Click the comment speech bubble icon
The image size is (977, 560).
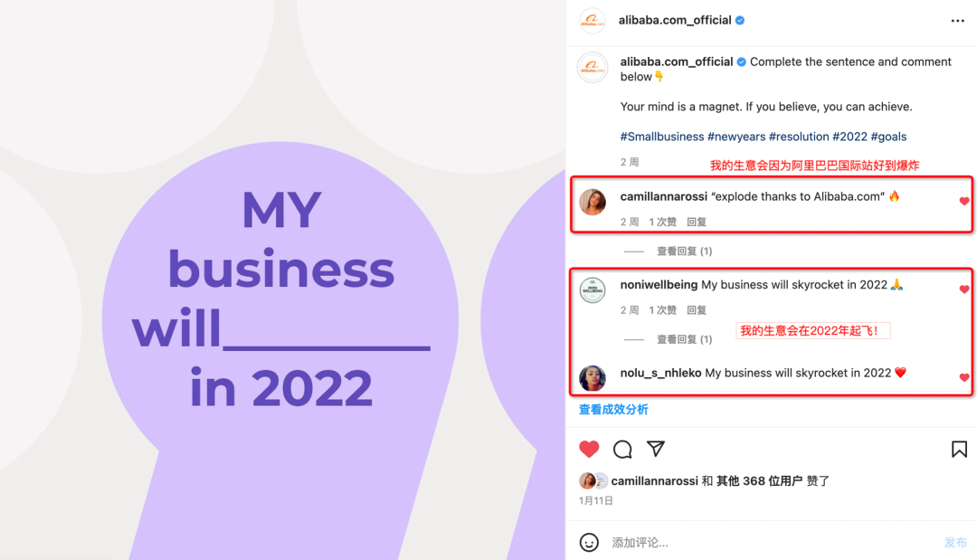622,449
